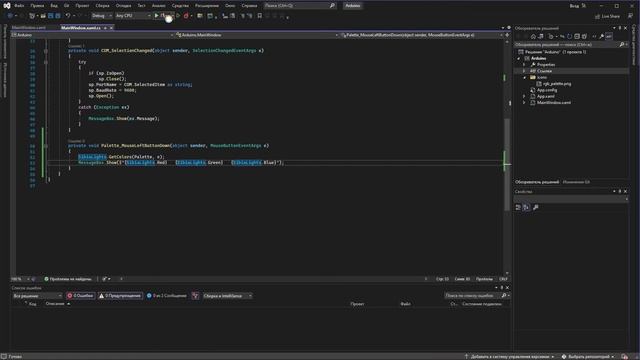Toggle the Messages filter button
Screen dimensions: 640x360
pyautogui.click(x=167, y=296)
